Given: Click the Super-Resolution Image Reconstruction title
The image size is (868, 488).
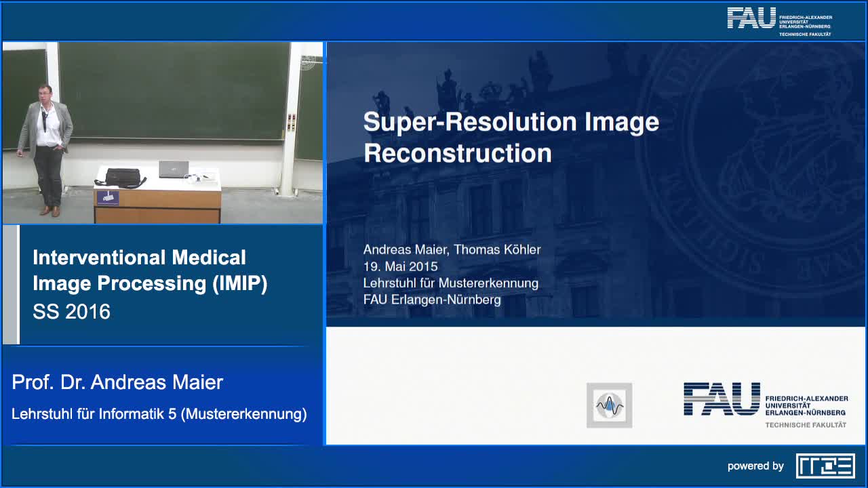Looking at the screenshot, I should tap(511, 137).
